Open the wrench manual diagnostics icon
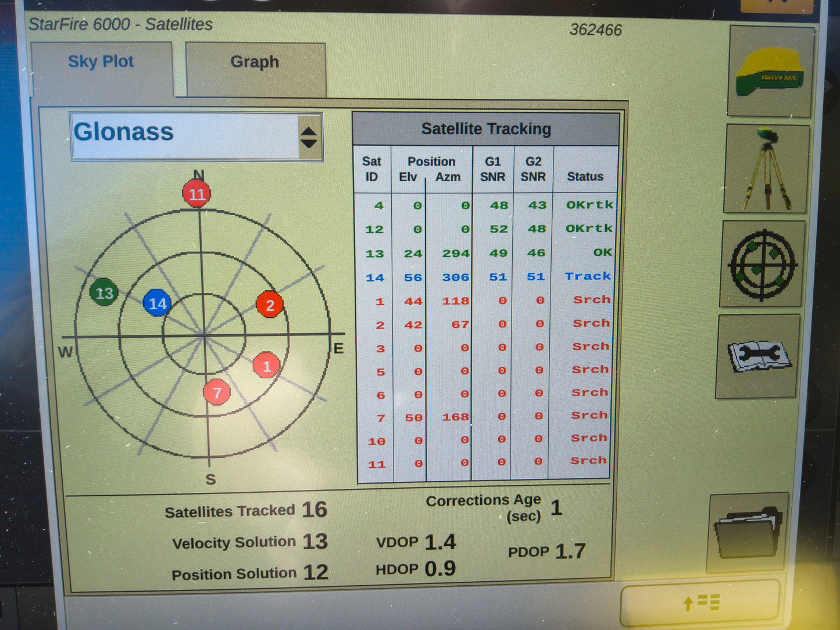Viewport: 840px width, 630px height. 758,356
